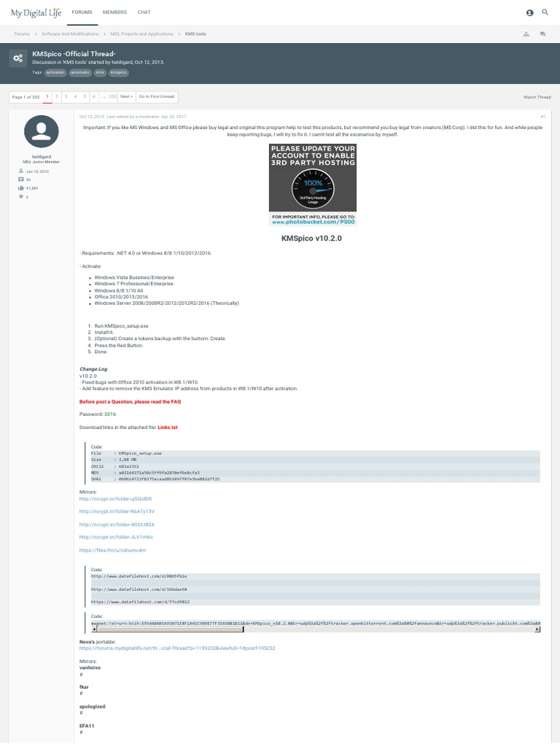Viewport: 560px width, 747px height.
Task: Click the # link under fkar
Action: (x=81, y=694)
